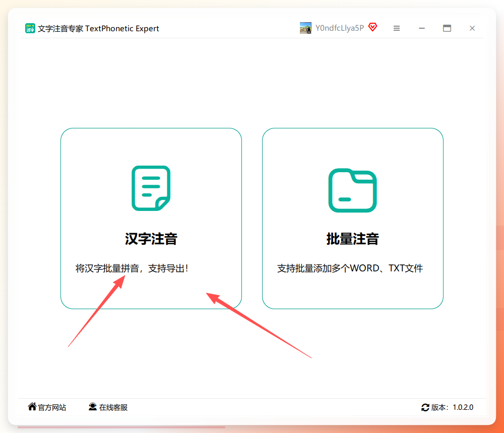Image resolution: width=504 pixels, height=433 pixels.
Task: Click the text 将汉字批量拼音，支持导出!
Action: point(132,268)
